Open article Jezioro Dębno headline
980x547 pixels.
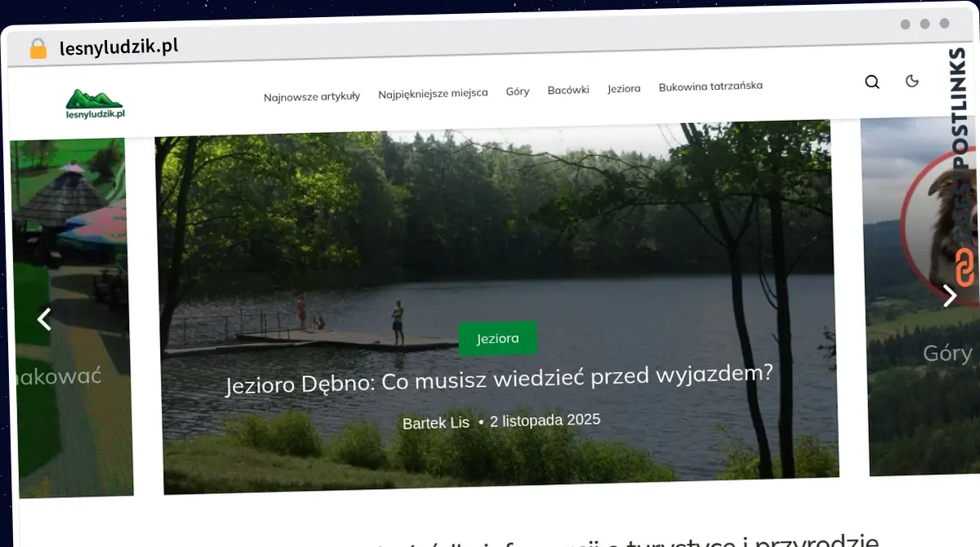click(x=499, y=379)
